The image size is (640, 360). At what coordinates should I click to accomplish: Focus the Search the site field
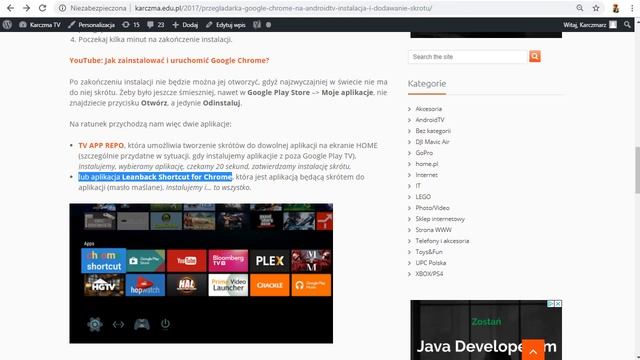tap(468, 57)
